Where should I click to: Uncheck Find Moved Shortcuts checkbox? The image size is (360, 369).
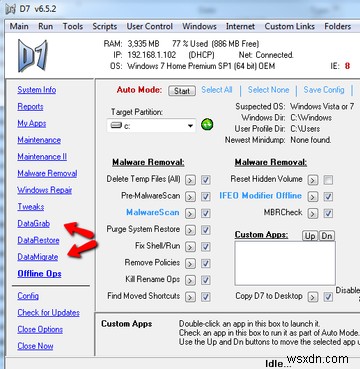(206, 297)
